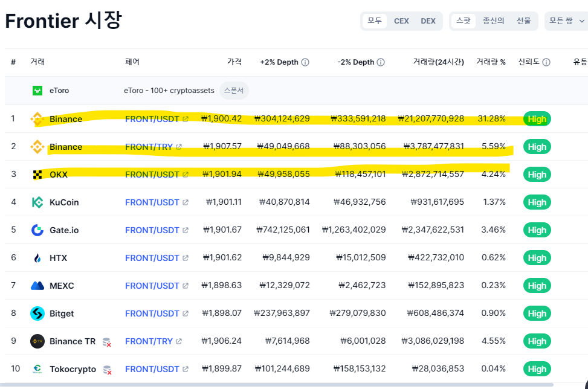Viewport: 588px width, 389px height.
Task: Open the FRONT/USDT pair link for Bitget
Action: point(152,313)
